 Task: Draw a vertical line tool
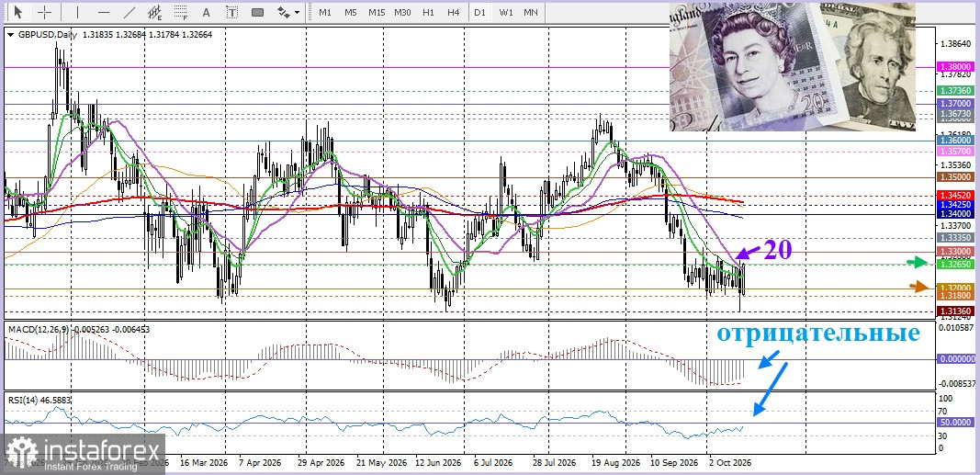pyautogui.click(x=77, y=12)
